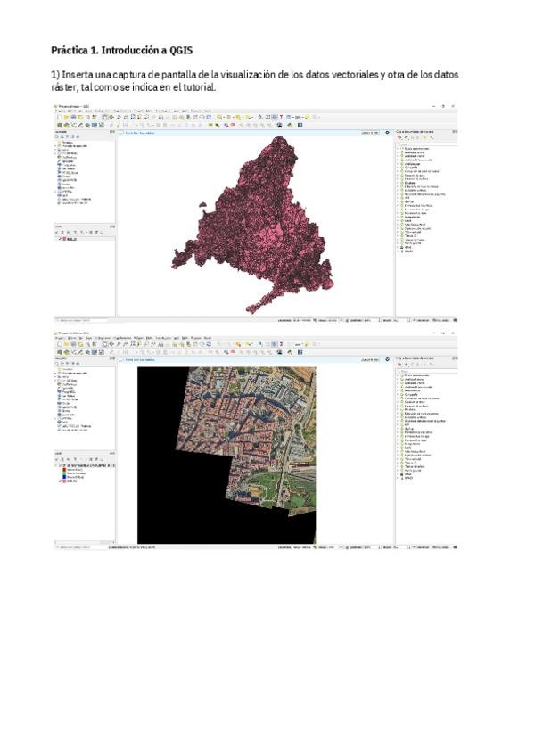535x756 pixels.
Task: Click the pink symbol swatch of upper vector layer
Action: pyautogui.click(x=63, y=239)
